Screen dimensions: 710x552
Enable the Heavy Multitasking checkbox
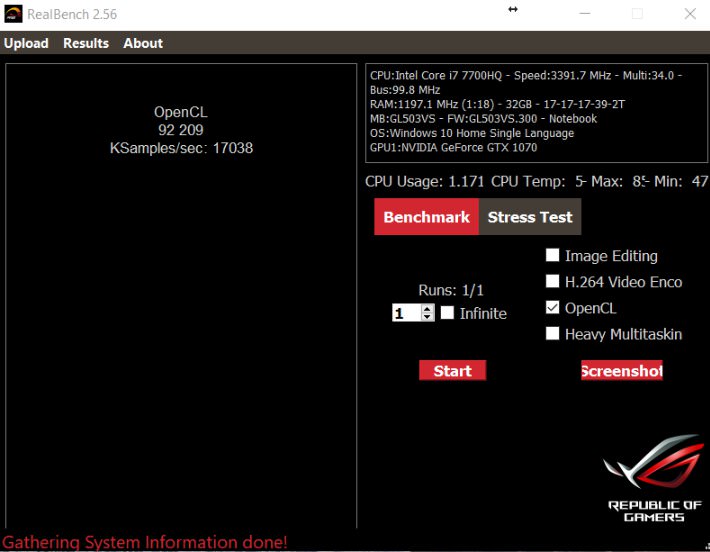point(552,334)
